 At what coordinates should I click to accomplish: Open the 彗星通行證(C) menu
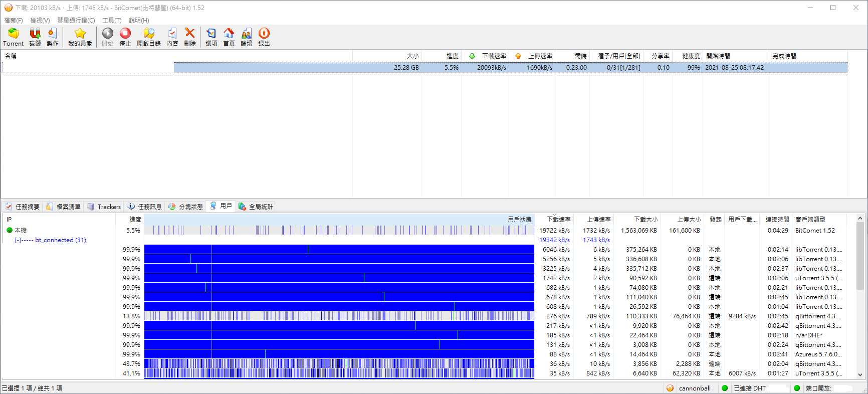76,21
